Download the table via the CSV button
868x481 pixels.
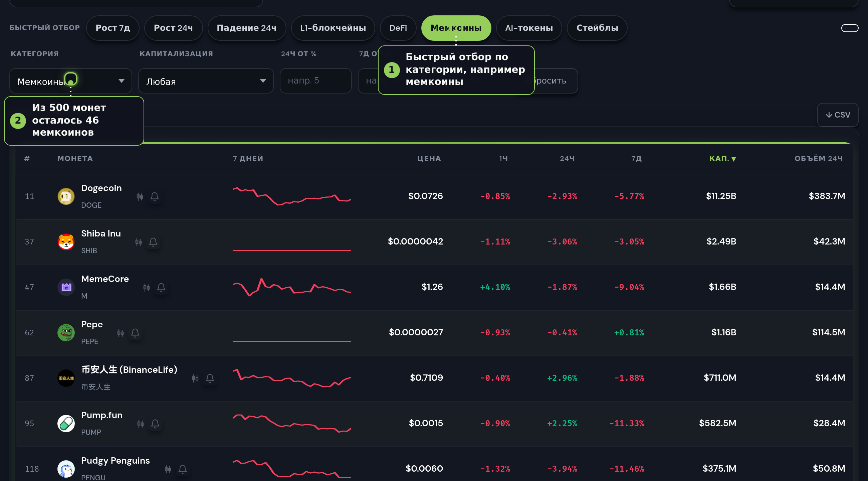click(837, 115)
